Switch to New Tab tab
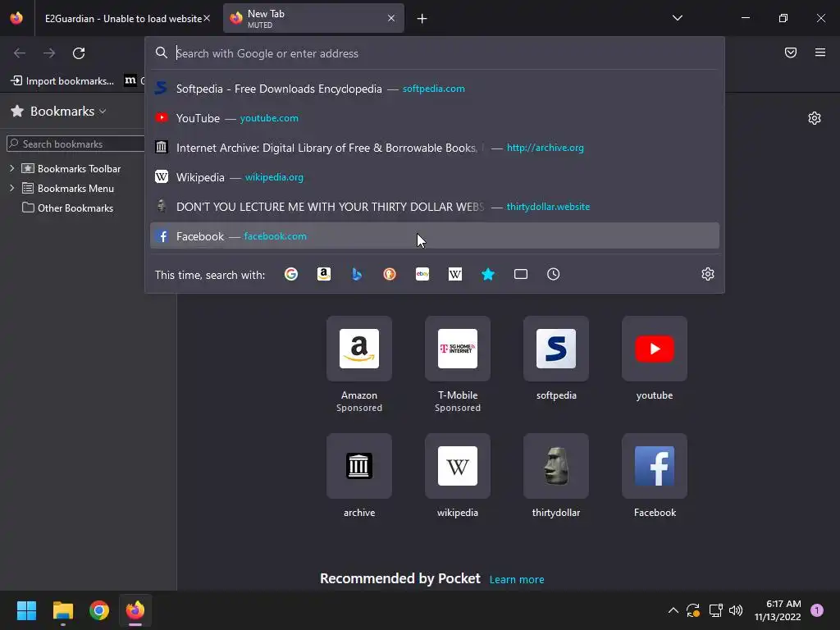This screenshot has width=840, height=630. point(313,18)
